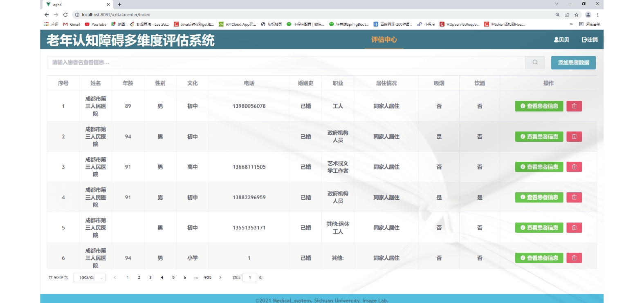
Task: Open the 地图 maps bookmark
Action: click(x=118, y=24)
